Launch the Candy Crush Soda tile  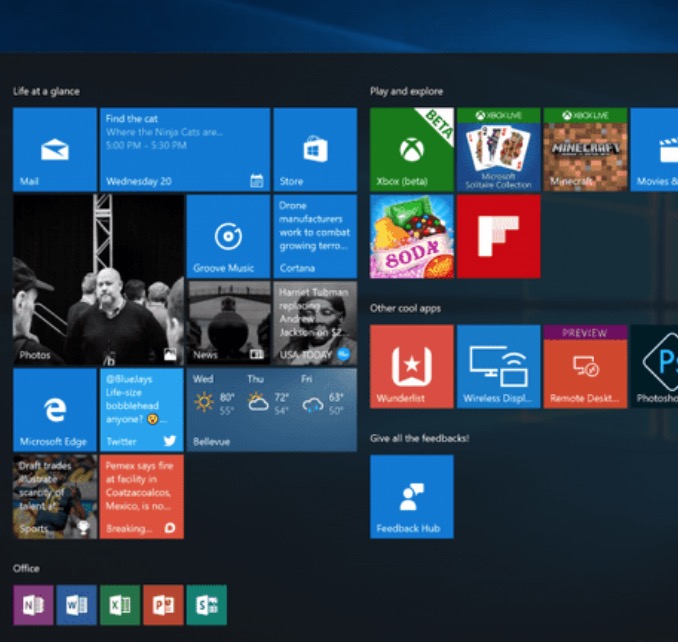click(411, 236)
